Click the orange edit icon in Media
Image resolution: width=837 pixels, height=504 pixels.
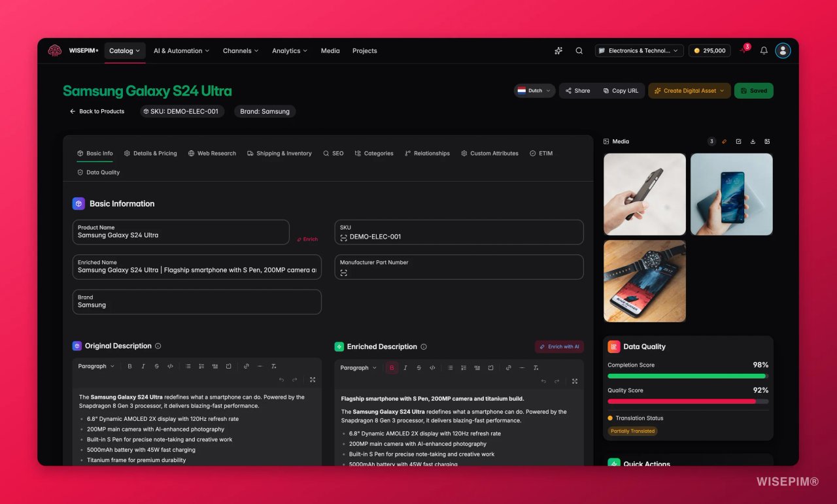(725, 141)
